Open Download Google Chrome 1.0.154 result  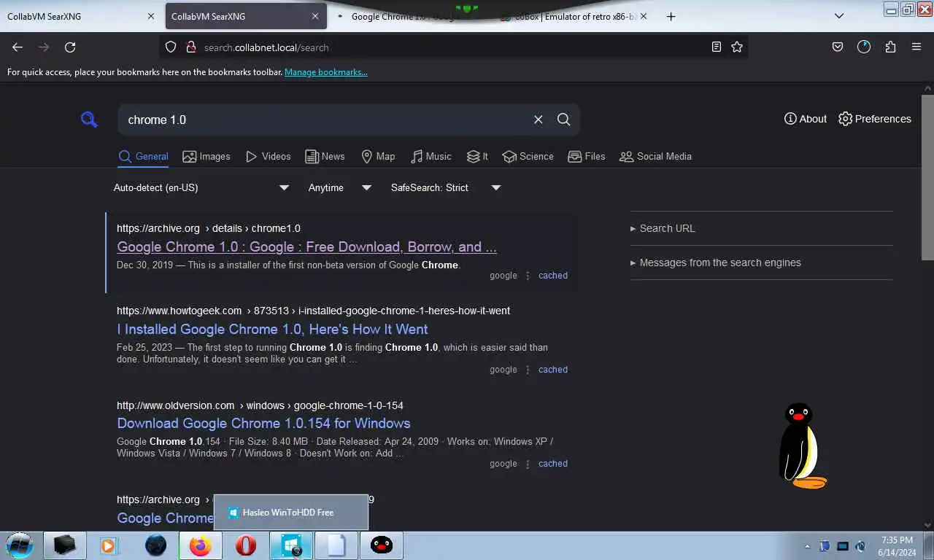[x=263, y=423]
